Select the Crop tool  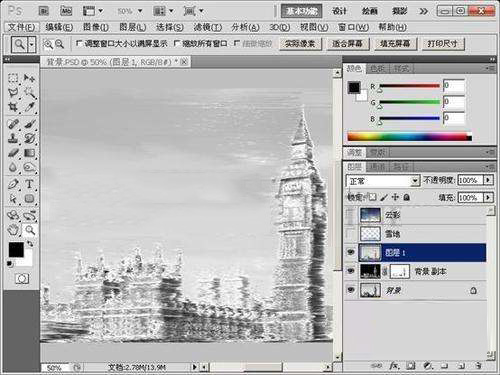coord(13,107)
